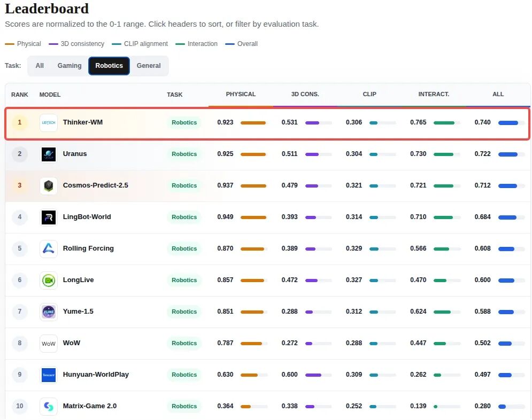Sort by the RANK column header
The height and width of the screenshot is (420, 532).
tap(20, 95)
